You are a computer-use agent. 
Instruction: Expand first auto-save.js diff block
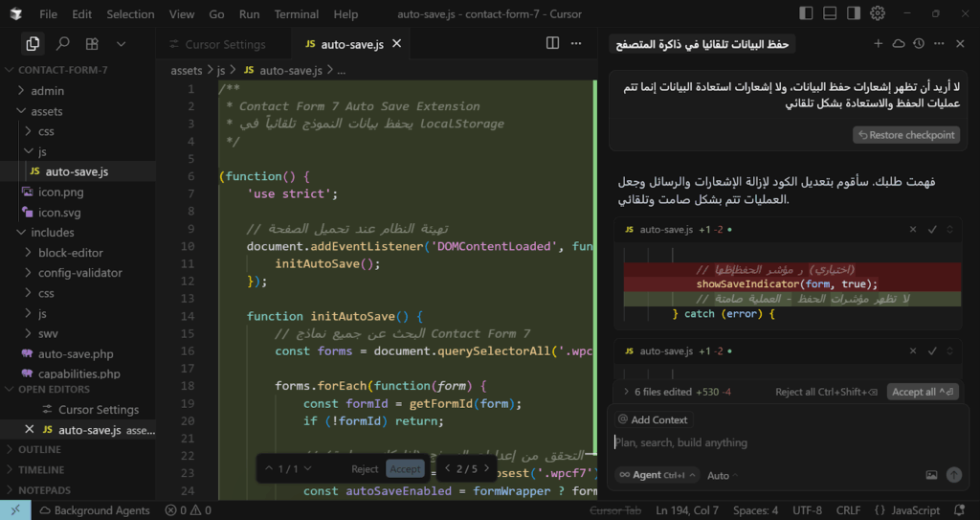[950, 230]
